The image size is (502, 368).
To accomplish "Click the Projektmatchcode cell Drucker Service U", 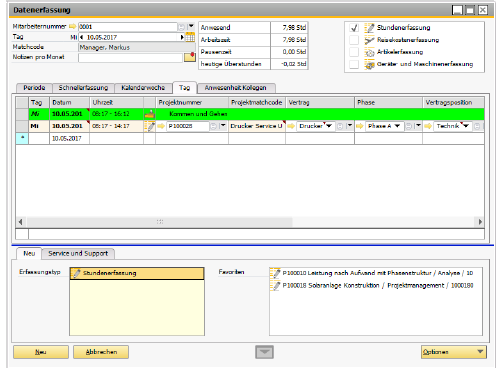I will (257, 126).
